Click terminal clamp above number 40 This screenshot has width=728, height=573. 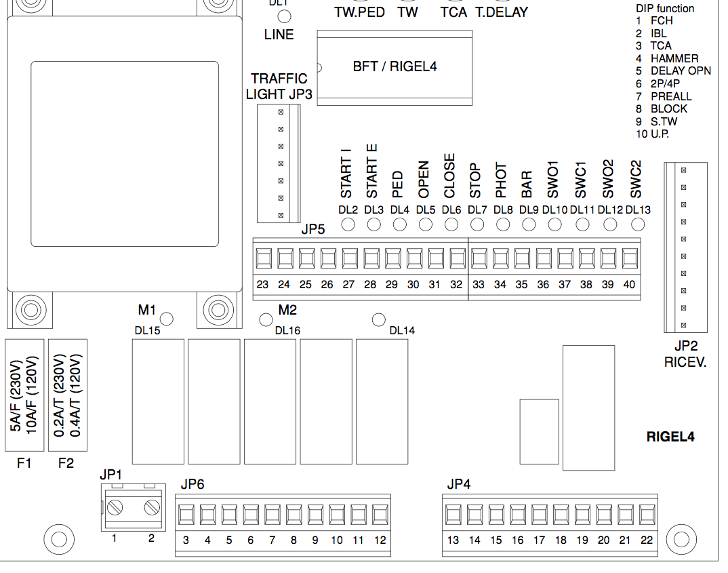630,258
